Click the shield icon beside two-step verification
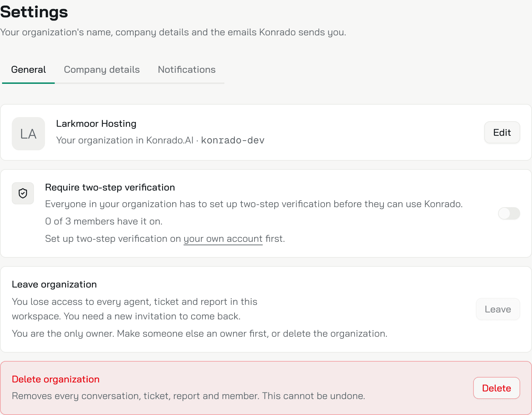The width and height of the screenshot is (532, 415). [x=23, y=193]
